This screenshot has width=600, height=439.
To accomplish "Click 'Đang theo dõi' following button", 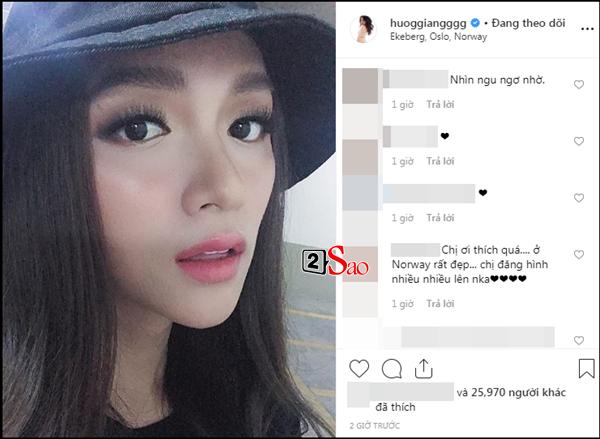I will pyautogui.click(x=528, y=23).
